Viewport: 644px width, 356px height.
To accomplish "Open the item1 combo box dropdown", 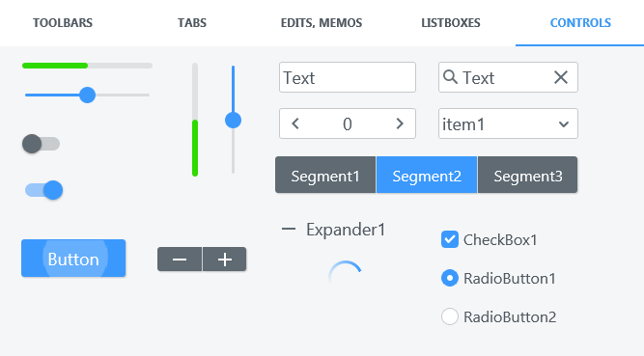I will click(508, 123).
